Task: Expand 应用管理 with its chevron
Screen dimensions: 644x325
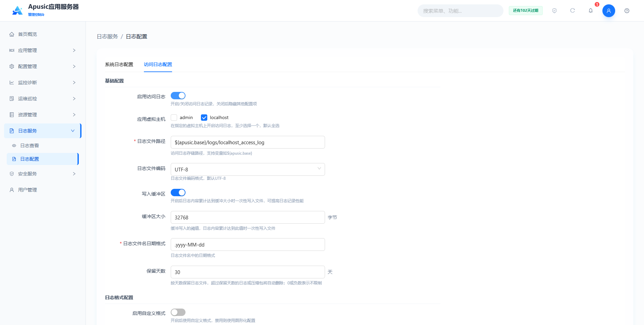Action: [x=74, y=50]
